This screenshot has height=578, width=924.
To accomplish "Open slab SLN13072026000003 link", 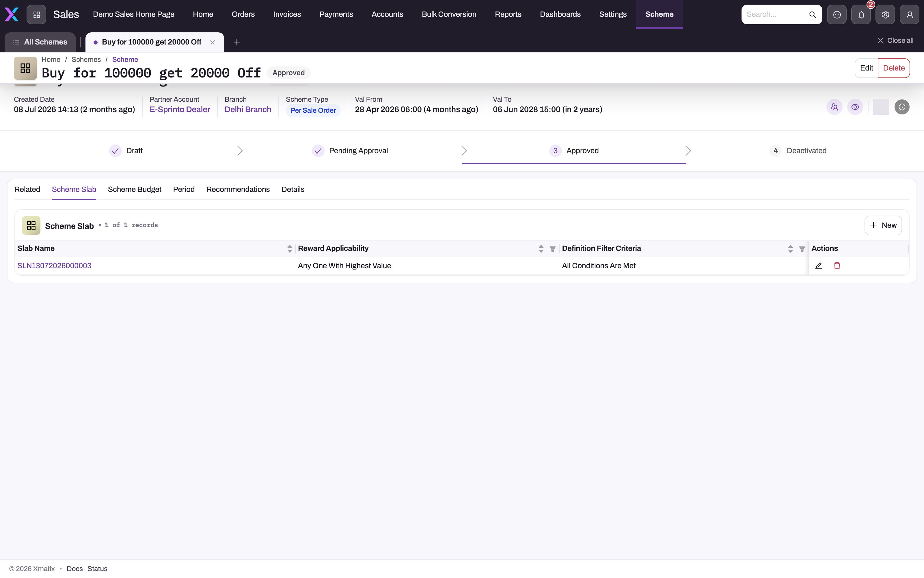I will point(54,266).
